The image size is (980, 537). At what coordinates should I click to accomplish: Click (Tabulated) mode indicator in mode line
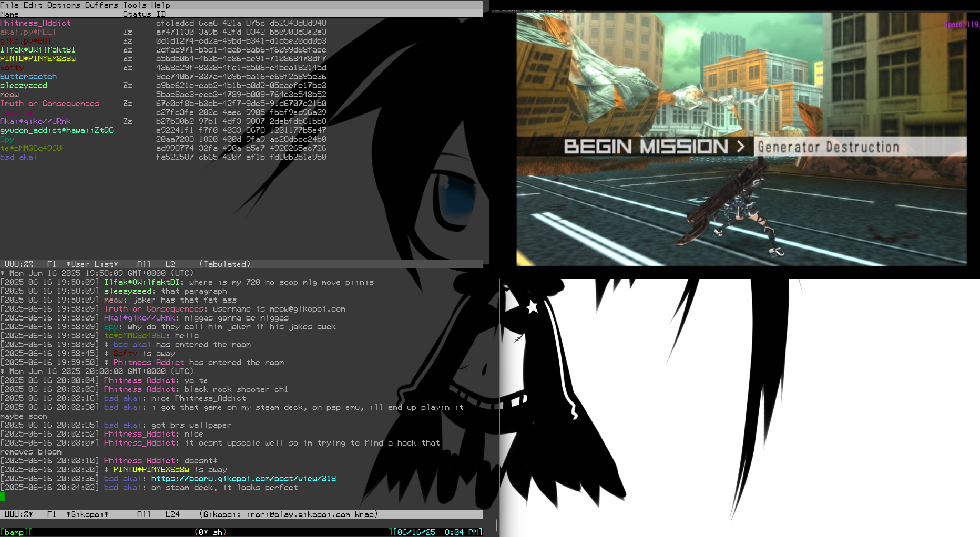pos(224,264)
